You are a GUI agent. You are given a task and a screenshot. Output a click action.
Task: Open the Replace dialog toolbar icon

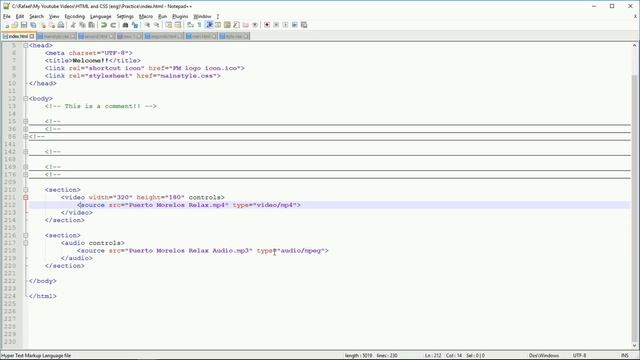135,25
